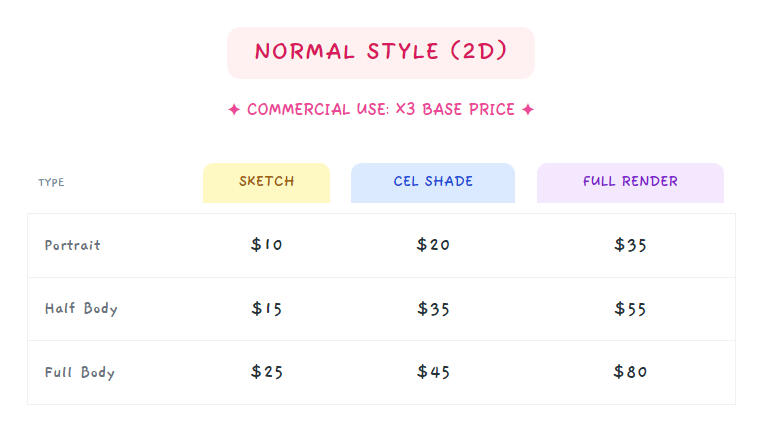Select the Sketch column header
Image resolution: width=764 pixels, height=429 pixels.
[266, 182]
